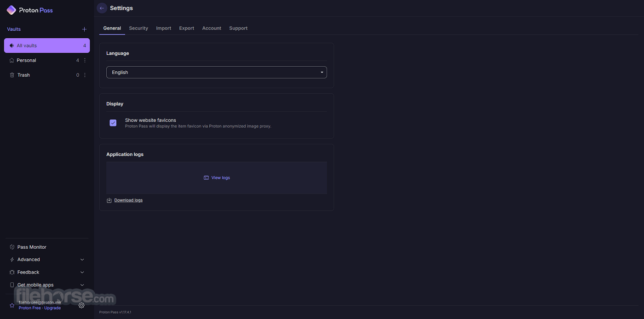This screenshot has height=319, width=644.
Task: Go back using the Settings arrow button
Action: pyautogui.click(x=102, y=8)
